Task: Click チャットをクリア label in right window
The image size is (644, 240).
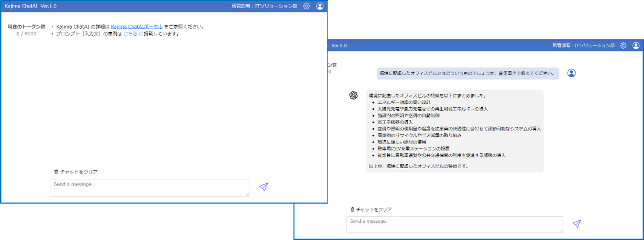Action: (x=374, y=209)
